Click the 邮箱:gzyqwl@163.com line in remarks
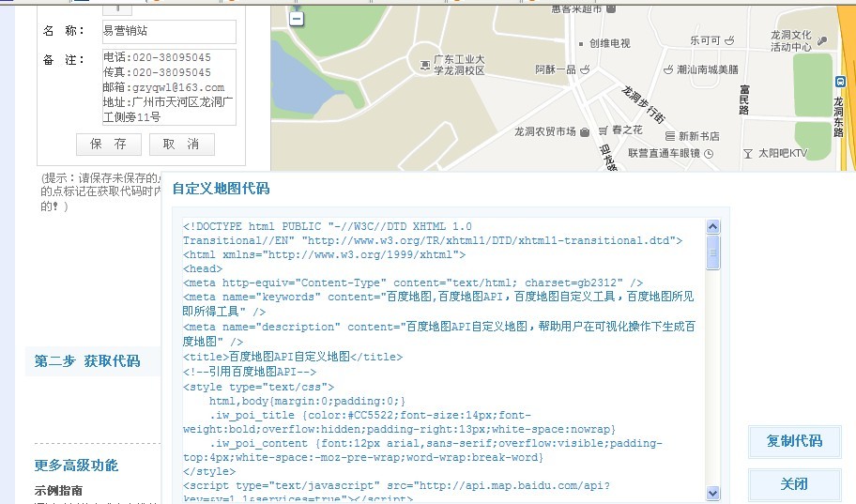 (163, 87)
